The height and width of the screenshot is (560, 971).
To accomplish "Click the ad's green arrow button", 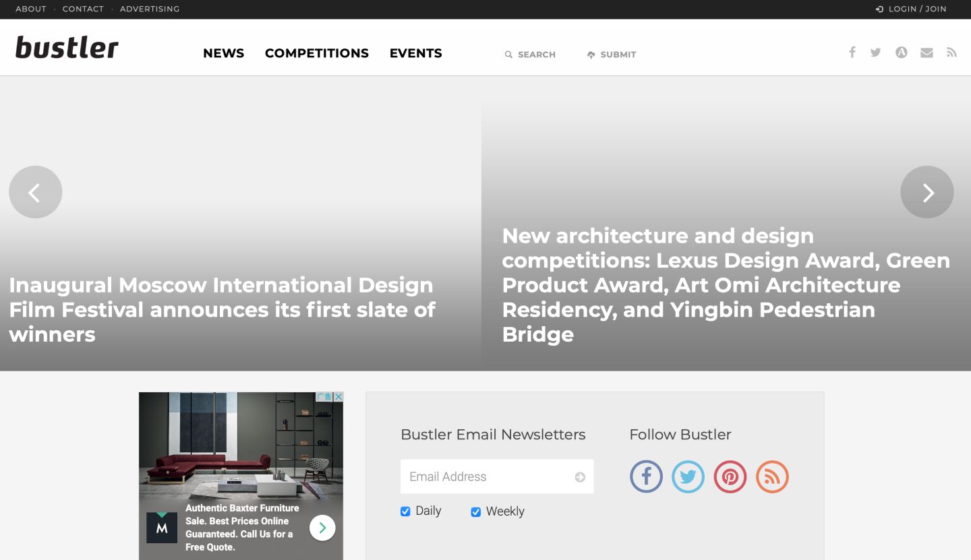I will [322, 528].
